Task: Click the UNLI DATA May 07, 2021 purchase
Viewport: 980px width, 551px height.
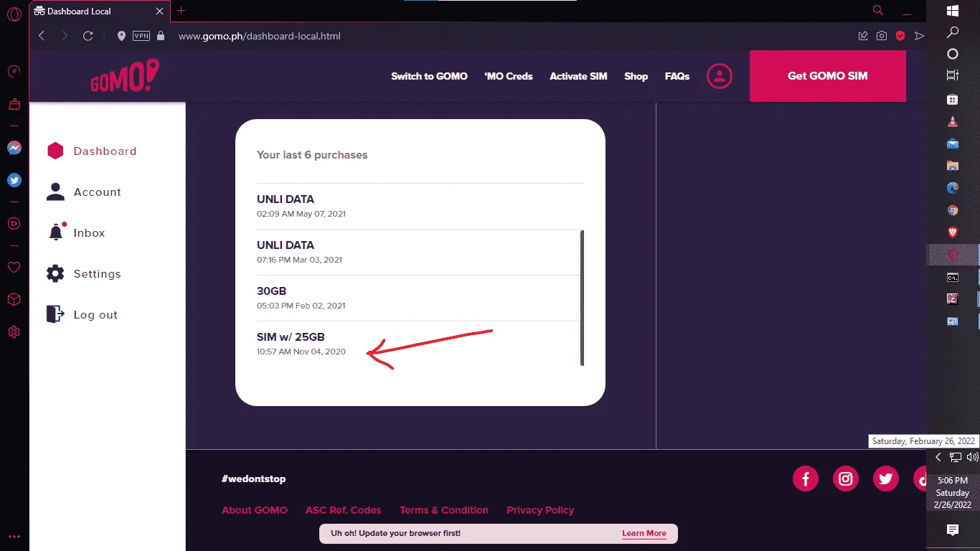Action: coord(420,206)
